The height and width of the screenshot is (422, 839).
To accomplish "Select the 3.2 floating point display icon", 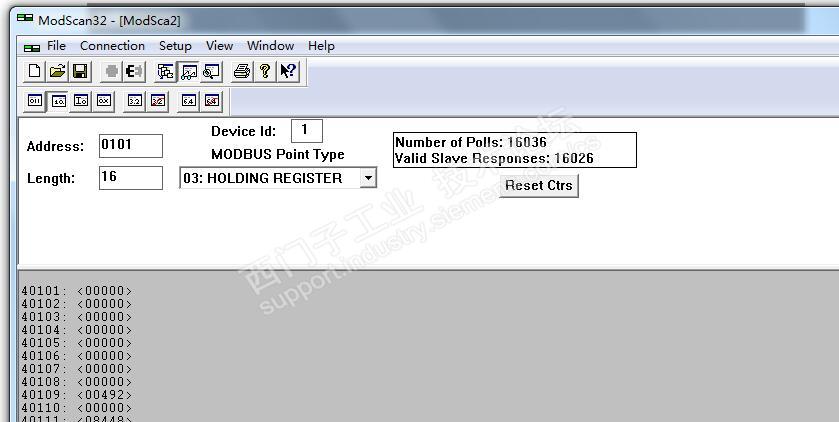I will [135, 101].
